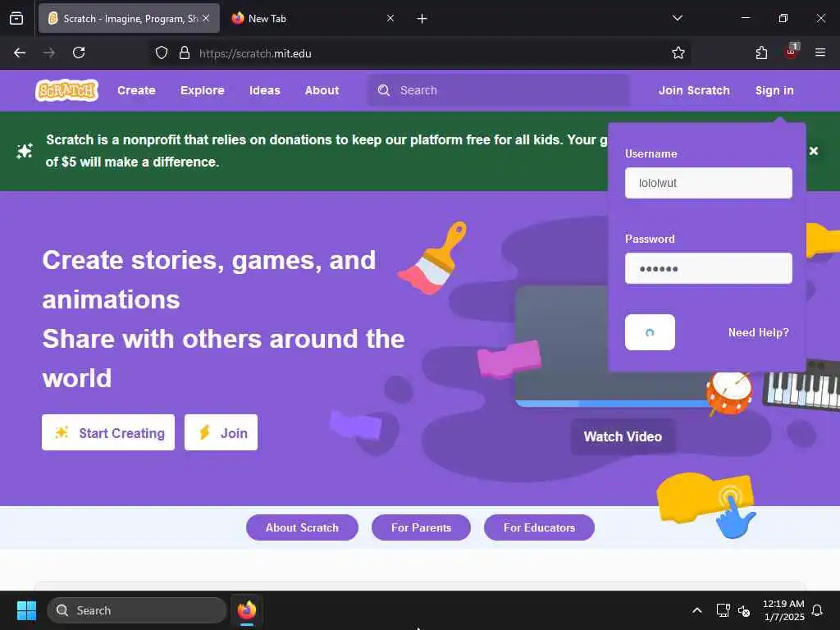Screen dimensions: 840x630
Task: Click the Firefox taskbar icon
Action: click(247, 610)
